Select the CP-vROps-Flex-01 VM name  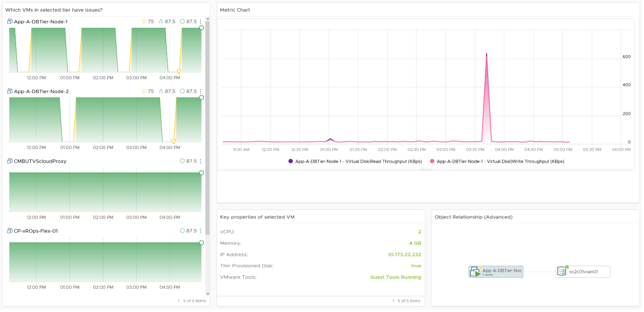[36, 231]
